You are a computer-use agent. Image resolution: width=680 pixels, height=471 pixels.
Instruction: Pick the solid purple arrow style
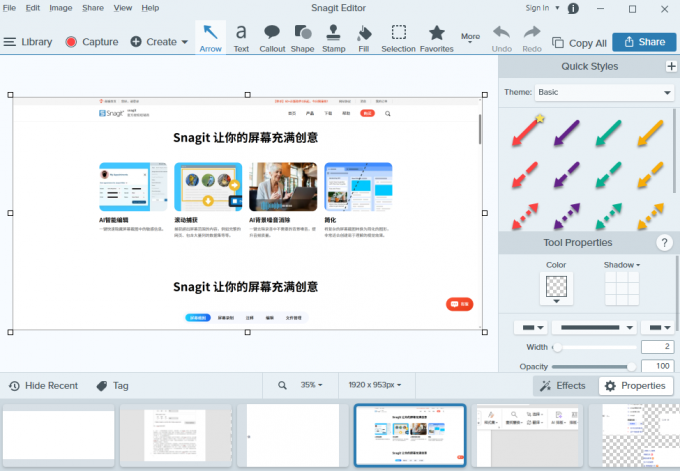pyautogui.click(x=567, y=132)
